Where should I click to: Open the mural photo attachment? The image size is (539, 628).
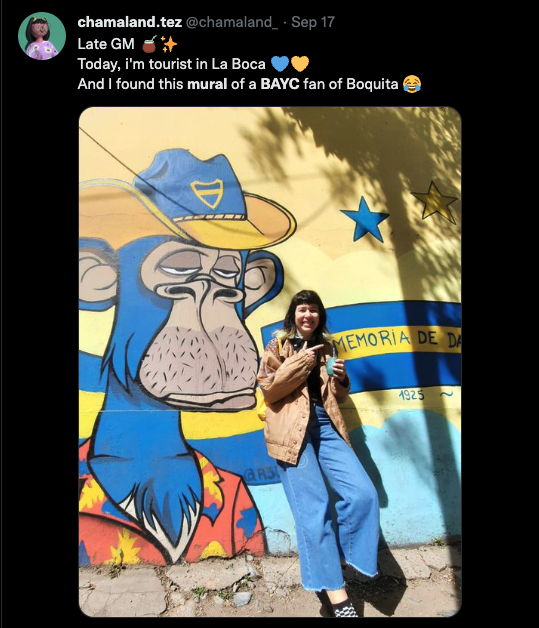pyautogui.click(x=270, y=362)
